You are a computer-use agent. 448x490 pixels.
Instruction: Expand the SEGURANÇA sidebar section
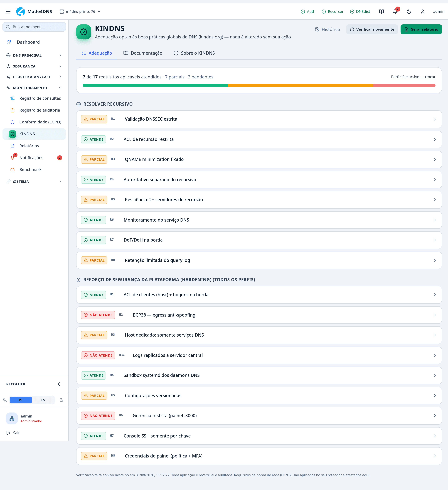click(34, 66)
